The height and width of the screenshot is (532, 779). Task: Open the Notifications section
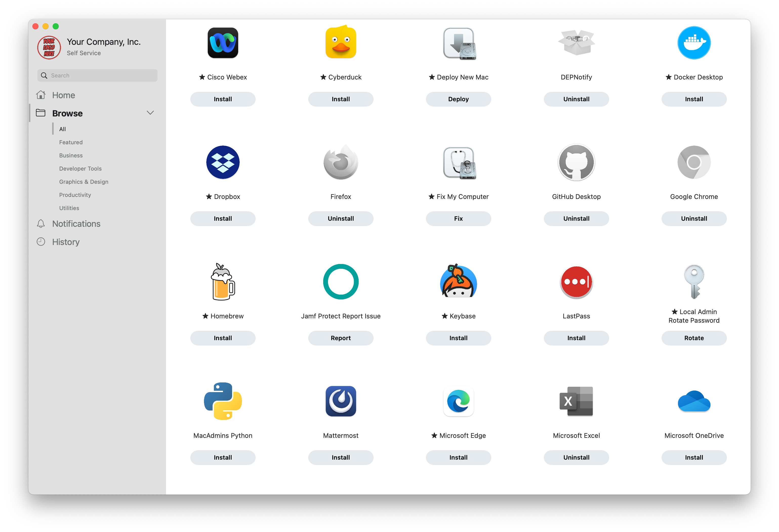pyautogui.click(x=76, y=223)
